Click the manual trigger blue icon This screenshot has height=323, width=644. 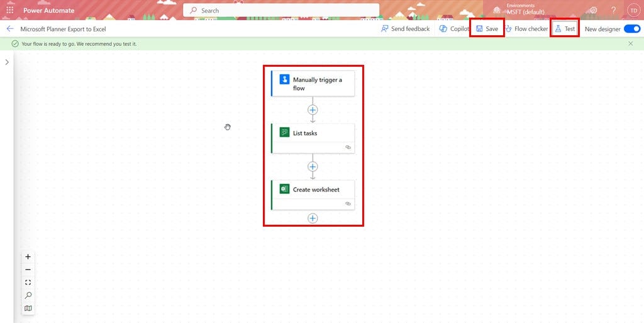(x=285, y=79)
